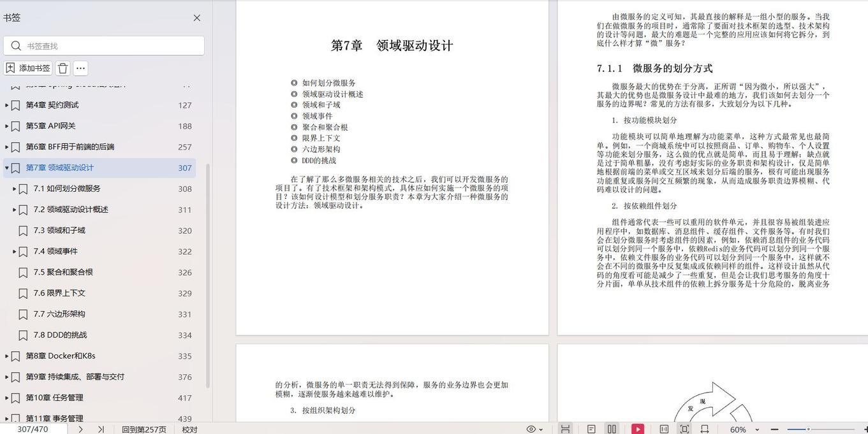Viewport: 868px width, 434px height.
Task: Click the bookmark panel vertical scrollbar
Action: 207,275
